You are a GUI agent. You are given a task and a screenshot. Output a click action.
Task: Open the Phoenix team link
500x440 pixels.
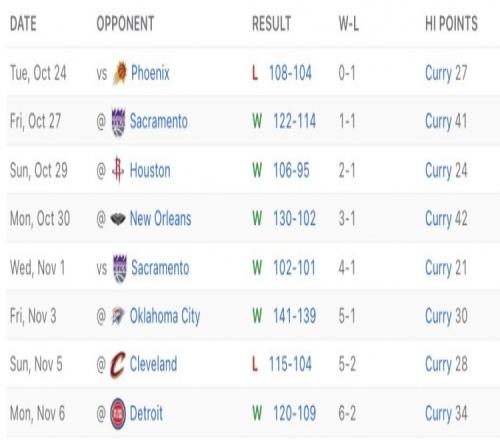(150, 73)
